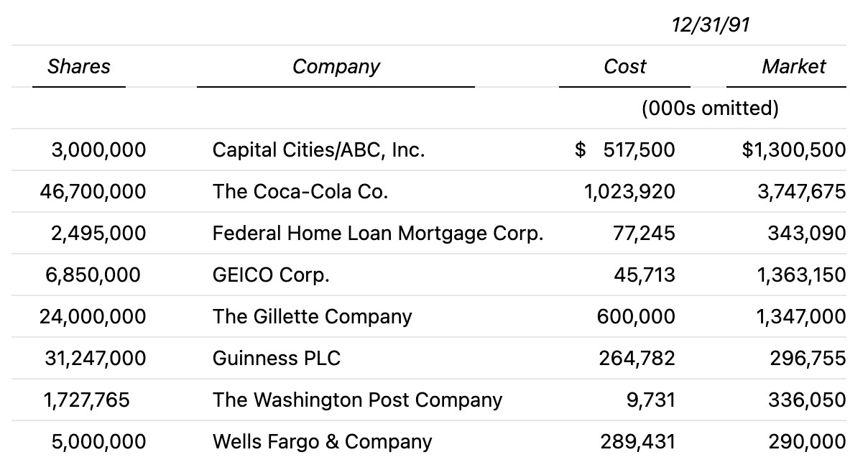Click GEICO's 45,713 cost figure
Image resolution: width=868 pixels, height=470 pixels.
[644, 275]
